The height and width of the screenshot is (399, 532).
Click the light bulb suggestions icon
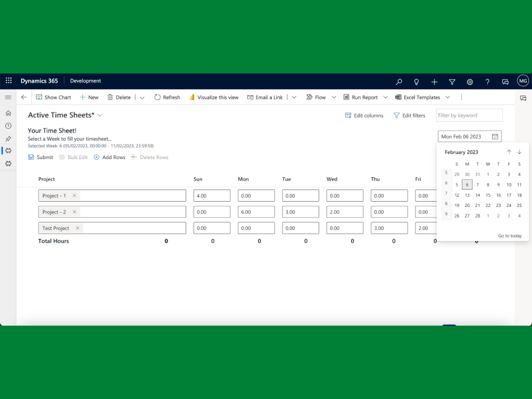[416, 81]
